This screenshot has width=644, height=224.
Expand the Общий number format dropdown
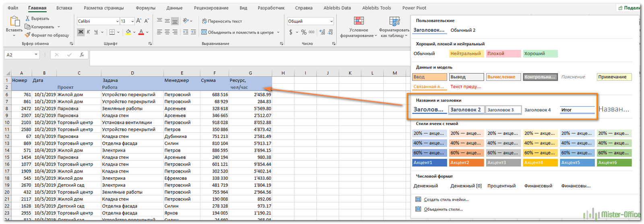point(331,21)
